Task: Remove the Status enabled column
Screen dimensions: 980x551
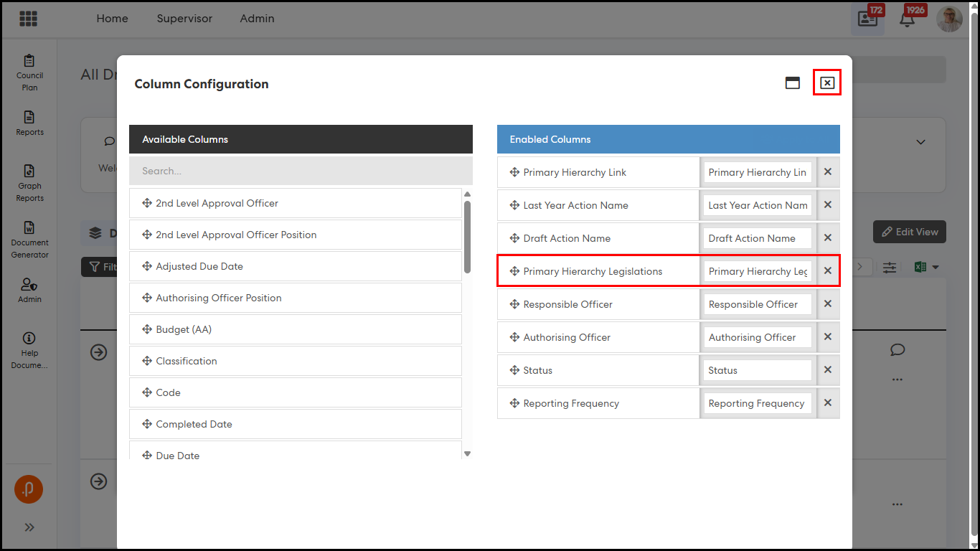Action: (x=827, y=370)
